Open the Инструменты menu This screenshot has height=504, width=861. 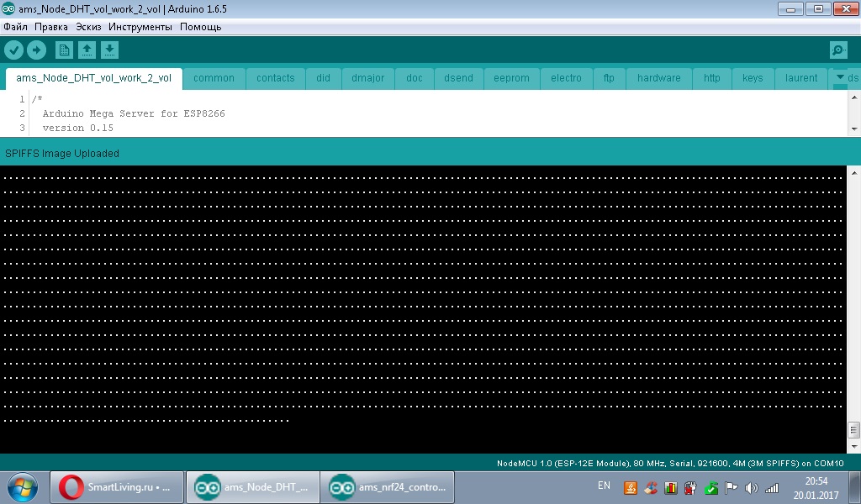(x=140, y=27)
